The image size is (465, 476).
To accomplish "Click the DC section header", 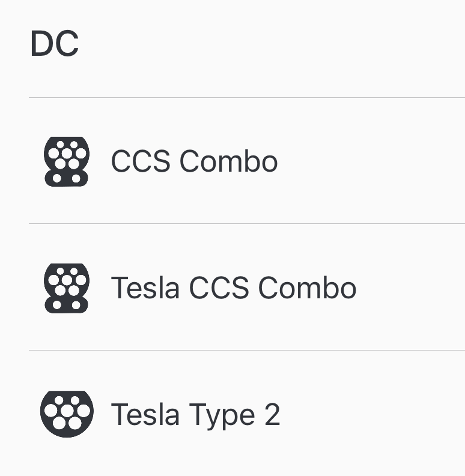I will pos(55,44).
